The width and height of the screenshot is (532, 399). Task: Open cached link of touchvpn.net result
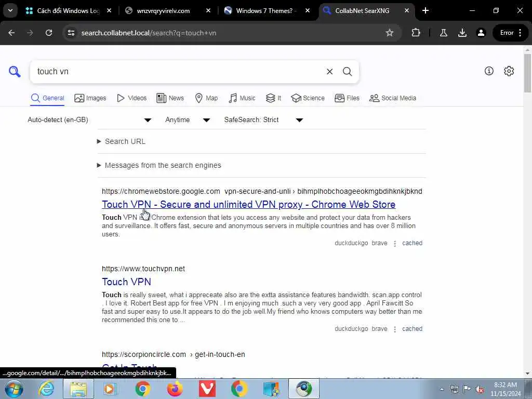click(412, 329)
